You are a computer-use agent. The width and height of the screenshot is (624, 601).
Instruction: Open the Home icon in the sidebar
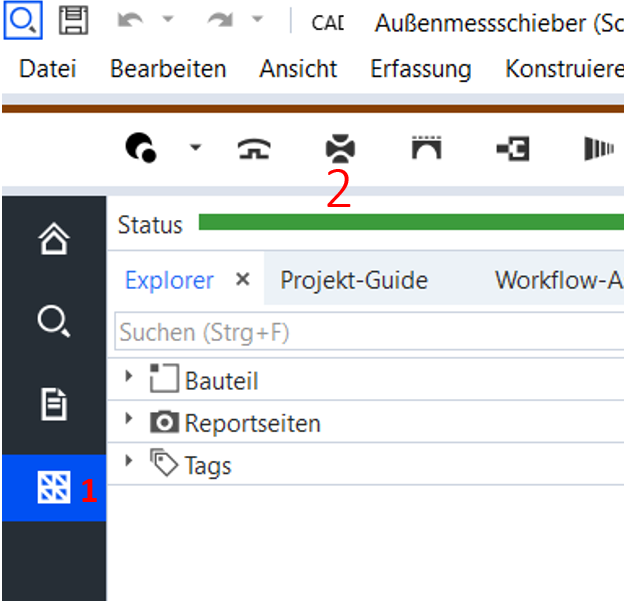(x=54, y=238)
